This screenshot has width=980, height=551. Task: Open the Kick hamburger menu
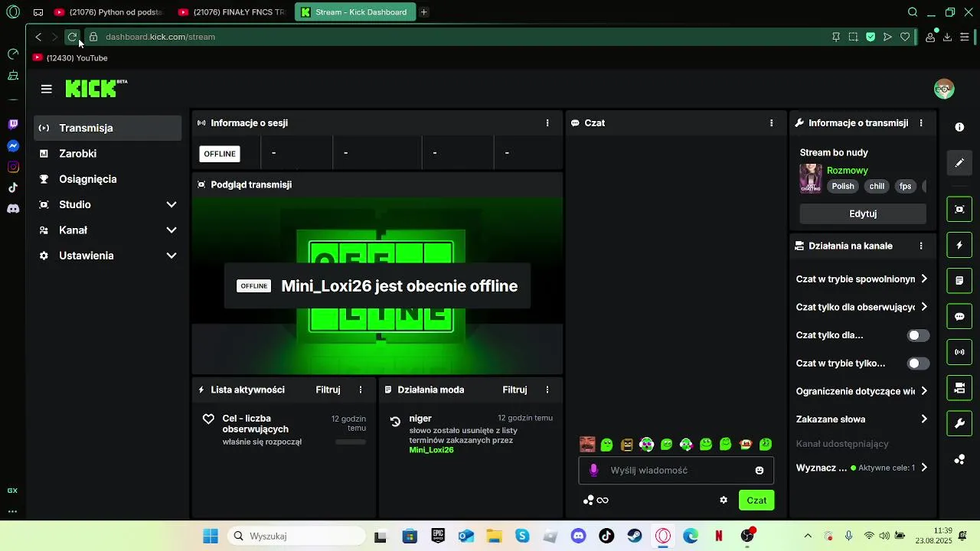click(x=47, y=90)
